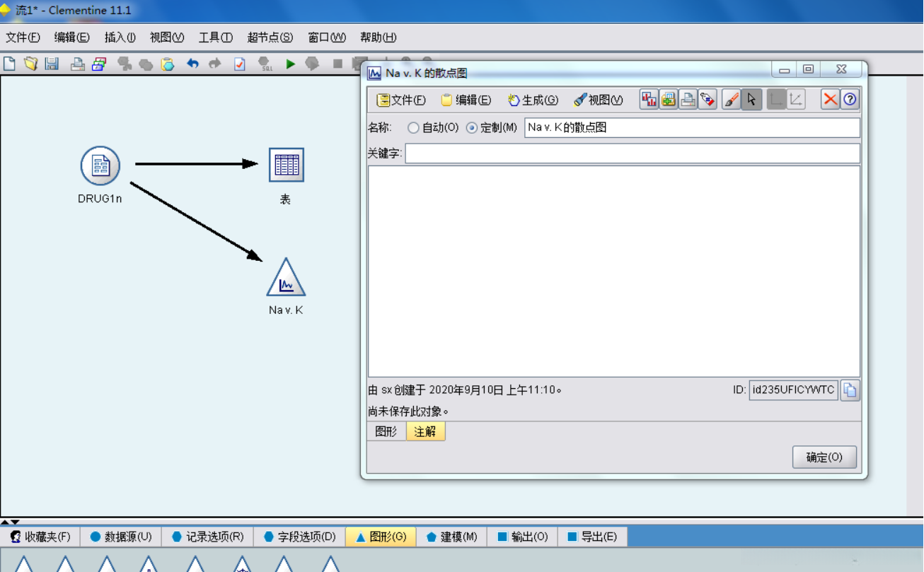Open the 数据源(U) palette tab

tap(121, 537)
